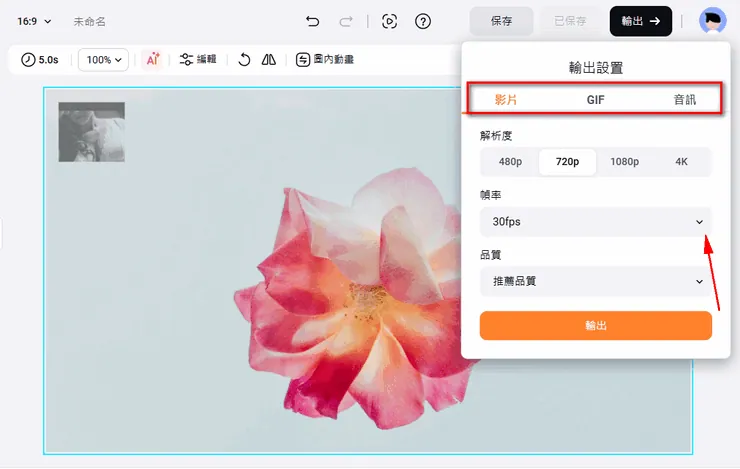Click the 保存 save button
Screen dimensions: 740x469
tap(501, 21)
